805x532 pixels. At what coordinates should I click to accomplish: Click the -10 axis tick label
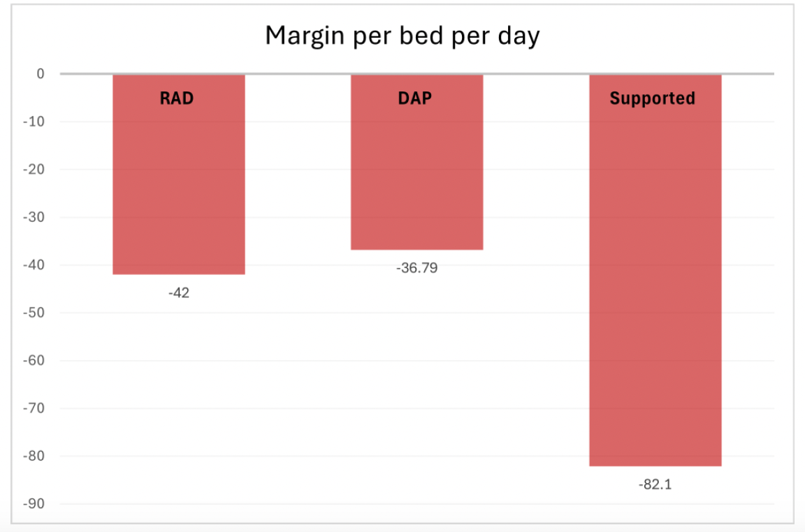point(34,121)
